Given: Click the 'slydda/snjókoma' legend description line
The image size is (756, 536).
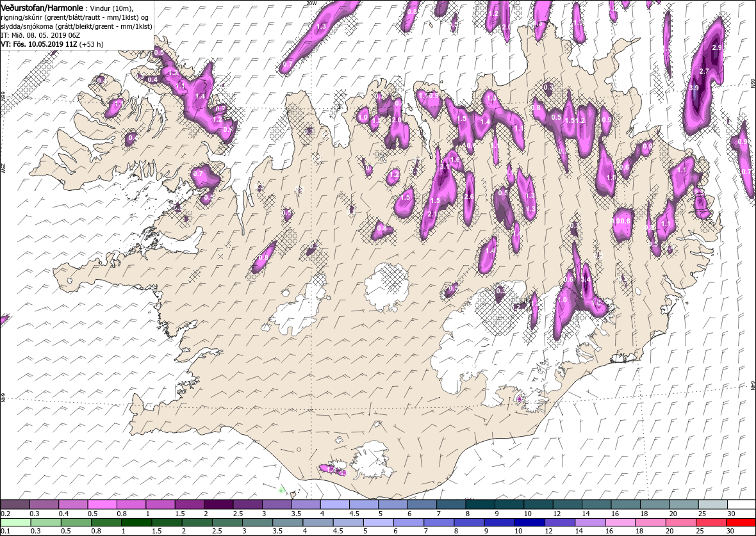Looking at the screenshot, I should (77, 26).
